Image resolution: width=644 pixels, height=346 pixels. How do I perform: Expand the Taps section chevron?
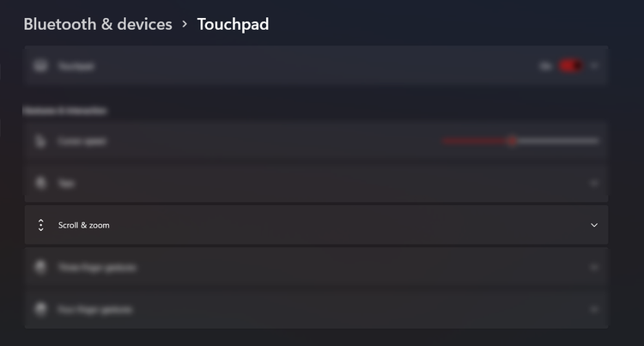(x=594, y=183)
